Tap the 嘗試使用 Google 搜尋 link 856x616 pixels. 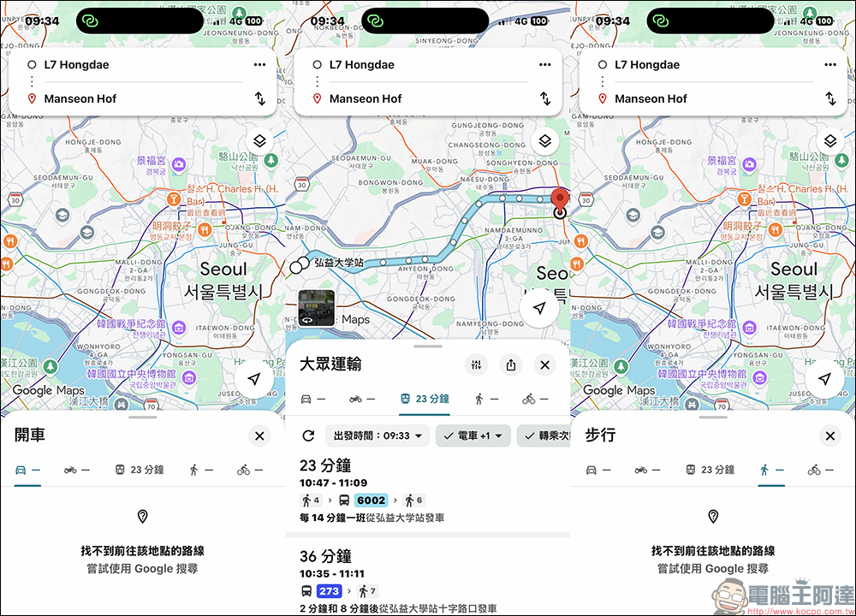click(x=142, y=569)
